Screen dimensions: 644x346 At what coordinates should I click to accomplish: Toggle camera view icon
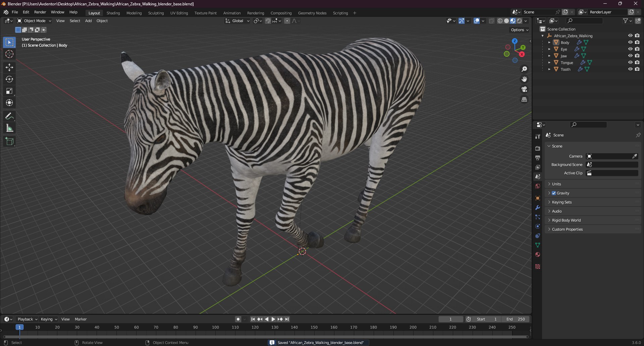[524, 89]
